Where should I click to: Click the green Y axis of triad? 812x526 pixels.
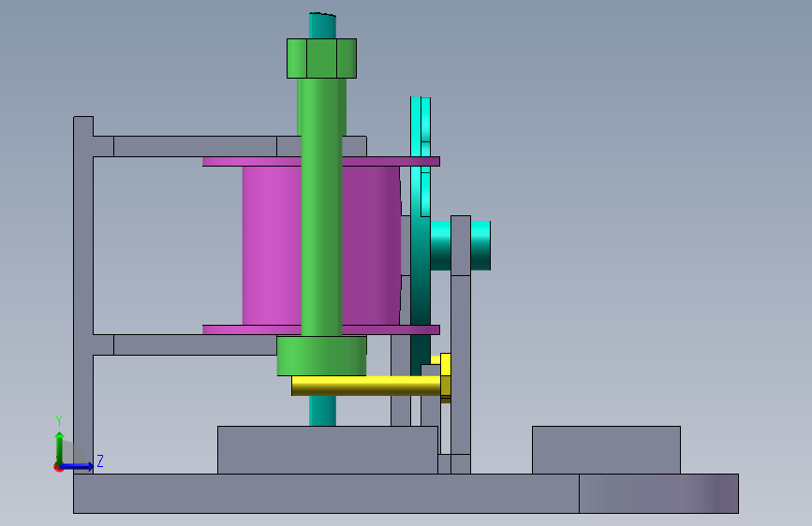click(x=60, y=447)
